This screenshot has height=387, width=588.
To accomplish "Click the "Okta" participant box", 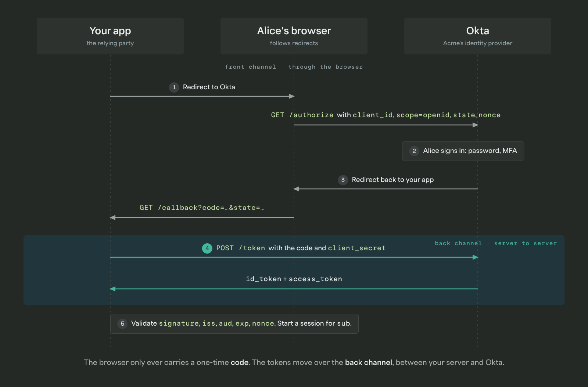I will pyautogui.click(x=478, y=36).
